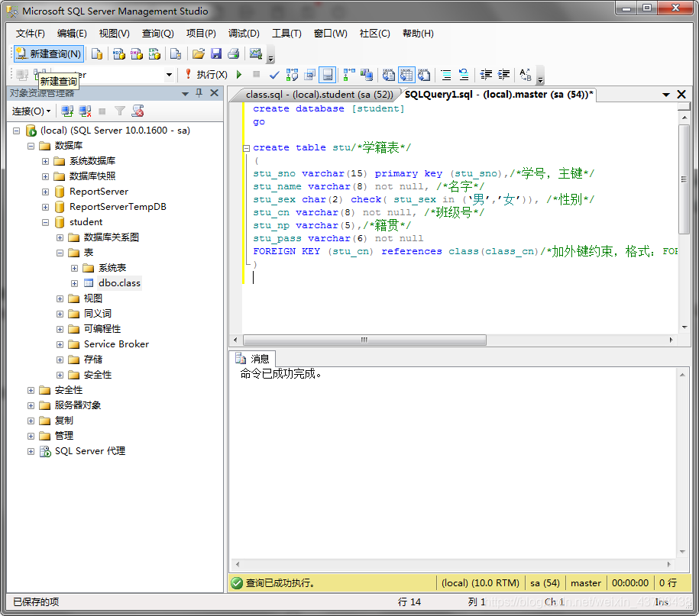699x616 pixels.
Task: Select dbo.class in the tree
Action: (119, 283)
